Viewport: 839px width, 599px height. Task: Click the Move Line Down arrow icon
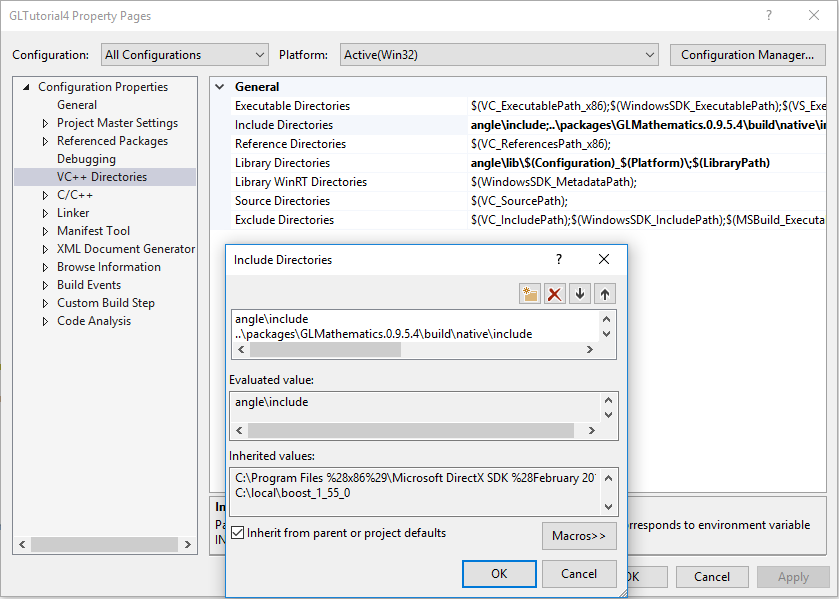coord(580,294)
